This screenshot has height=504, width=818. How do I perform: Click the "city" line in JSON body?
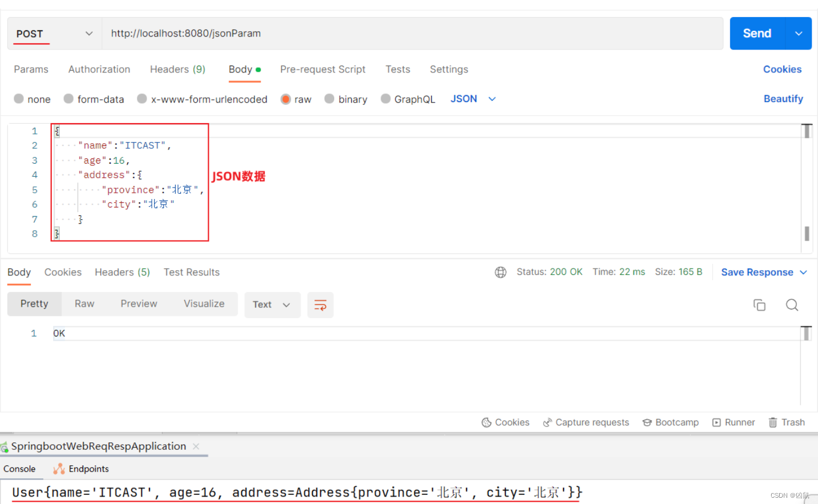pos(138,204)
